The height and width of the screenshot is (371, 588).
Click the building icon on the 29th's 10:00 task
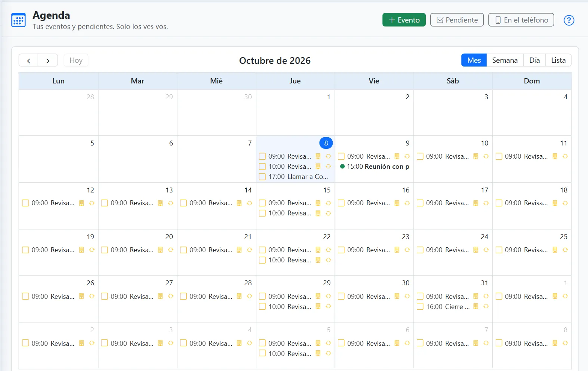[x=318, y=307]
